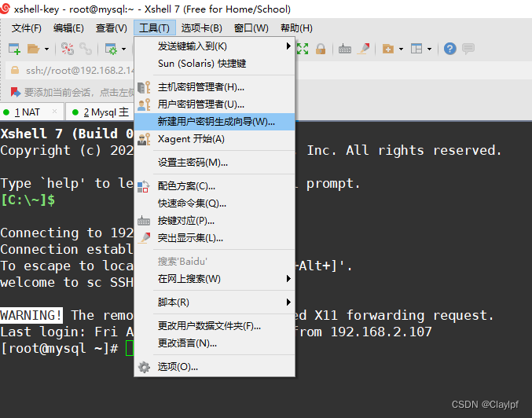Click the Xshell red swirl title icon
532x418 pixels.
(x=5, y=9)
